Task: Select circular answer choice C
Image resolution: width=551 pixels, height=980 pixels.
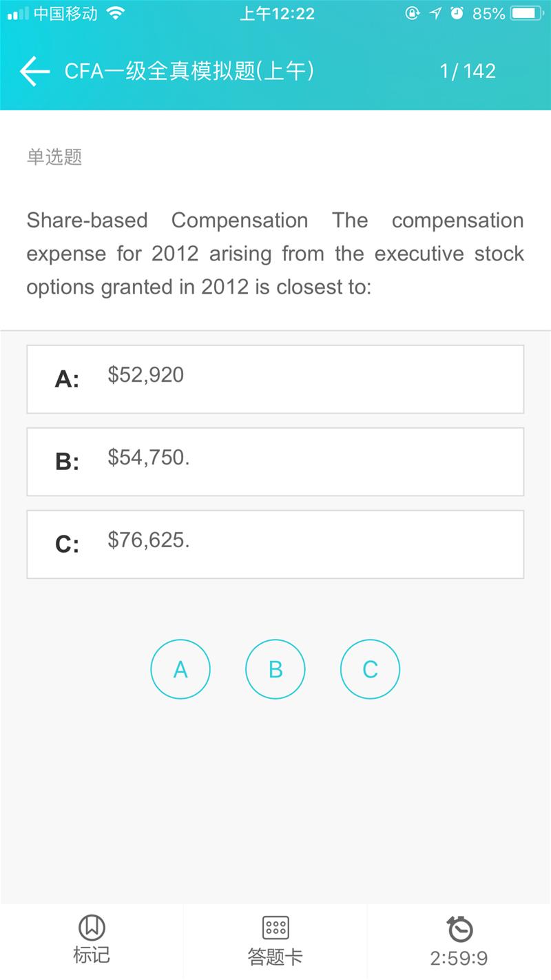Action: click(x=370, y=669)
